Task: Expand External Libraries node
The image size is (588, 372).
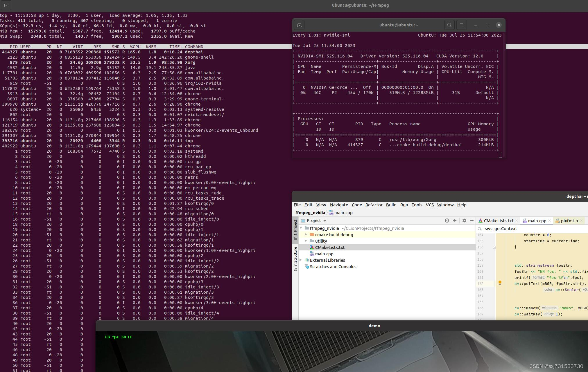Action: click(301, 260)
